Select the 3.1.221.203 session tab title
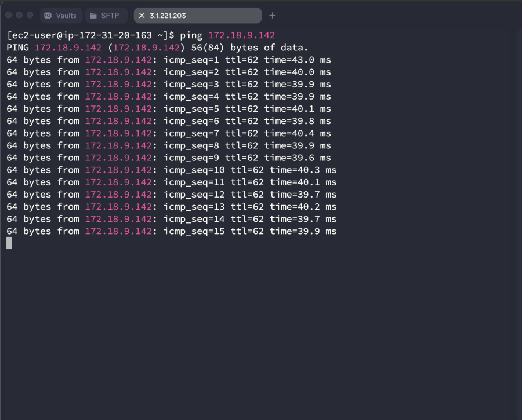 pyautogui.click(x=168, y=16)
